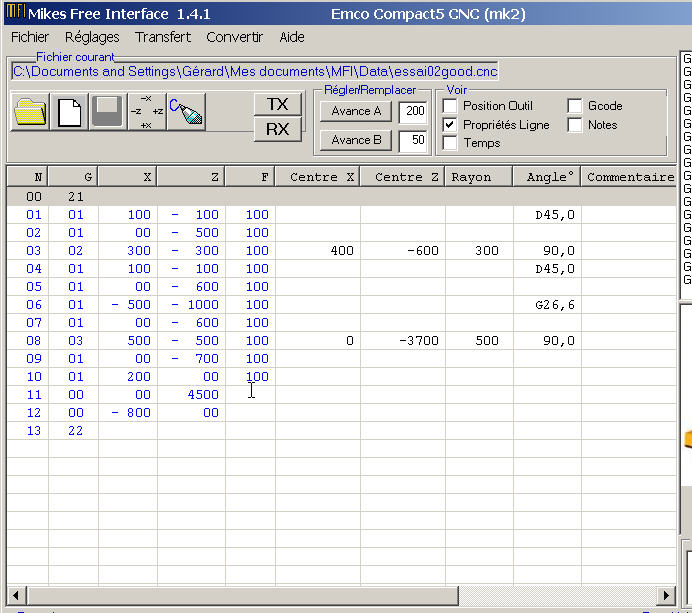Select the Commentaire column header
Screen dimensions: 692x613
[630, 177]
